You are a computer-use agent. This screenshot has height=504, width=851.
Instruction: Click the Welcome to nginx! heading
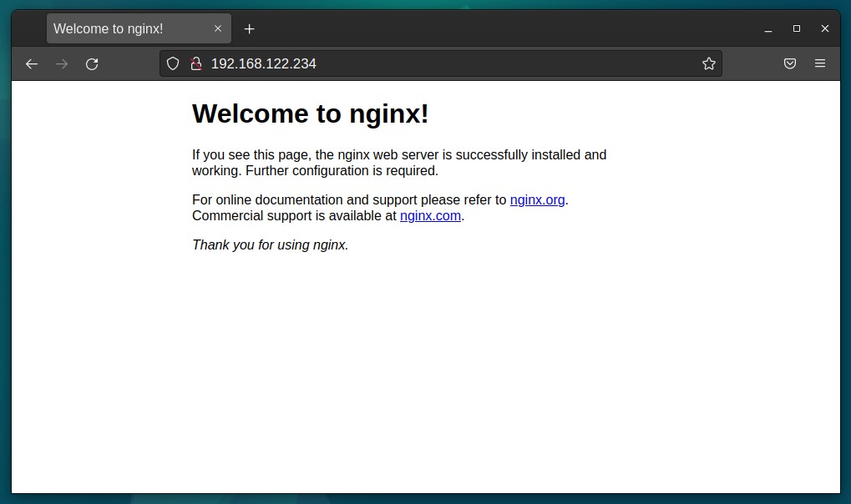pos(310,114)
